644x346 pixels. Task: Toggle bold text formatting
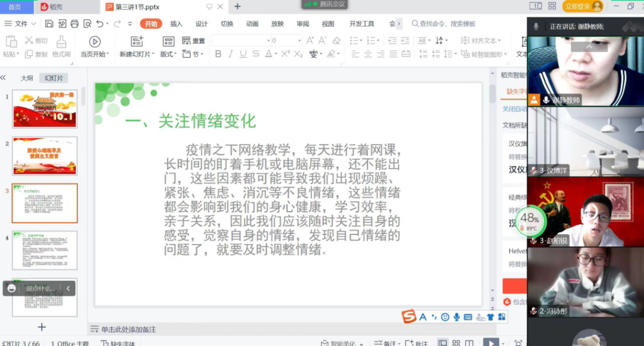coord(218,54)
